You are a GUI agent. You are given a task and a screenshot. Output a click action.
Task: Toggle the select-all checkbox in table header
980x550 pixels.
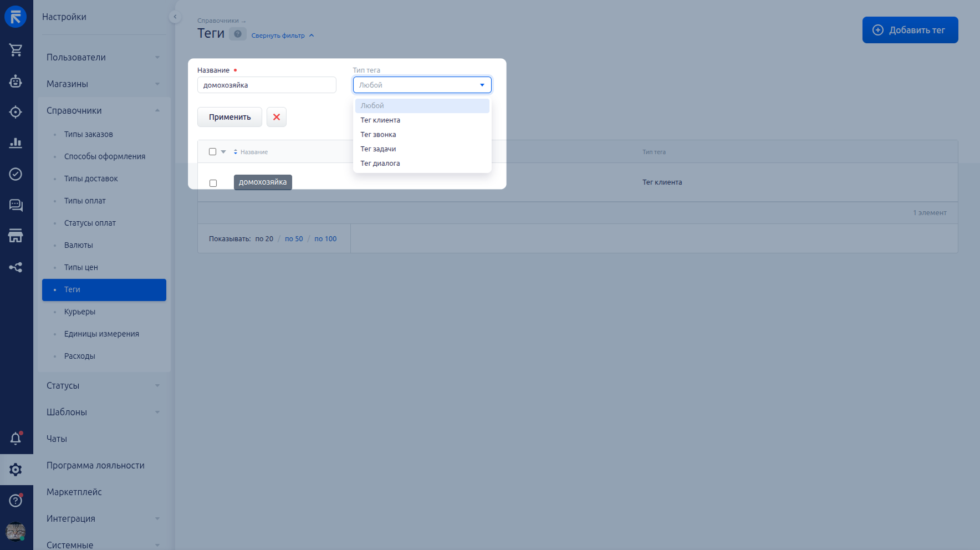(212, 152)
